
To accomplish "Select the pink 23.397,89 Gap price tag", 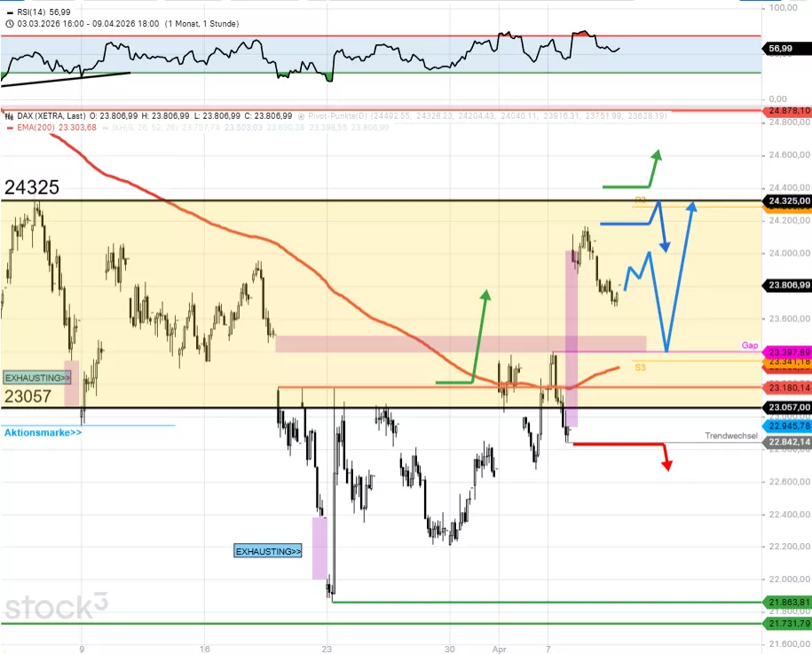I will [x=786, y=351].
